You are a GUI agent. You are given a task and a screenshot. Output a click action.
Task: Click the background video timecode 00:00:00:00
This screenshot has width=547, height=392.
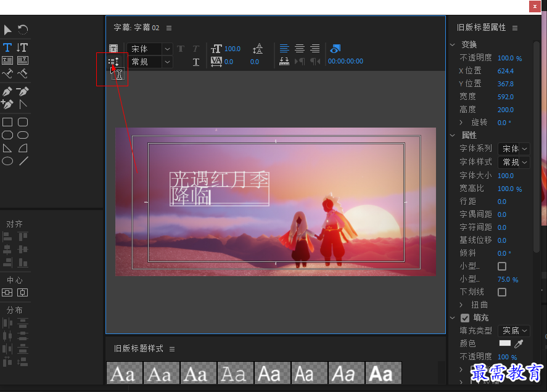[x=345, y=62]
